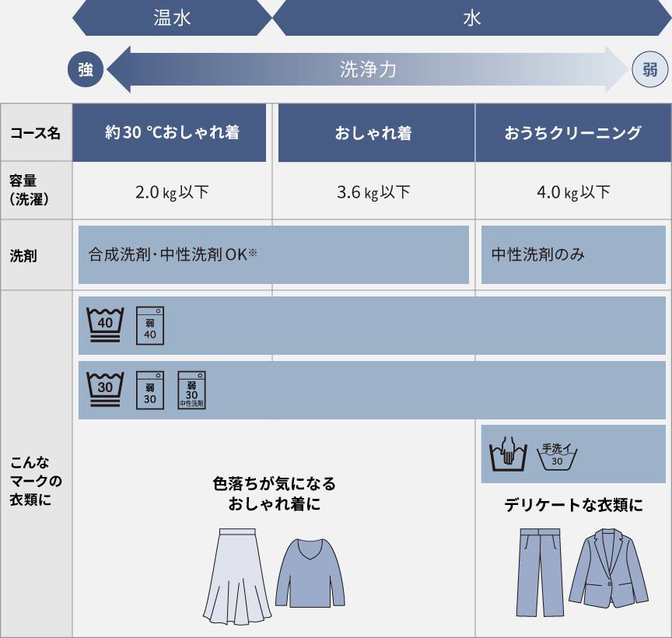Enable the 中性洗剤のみ detergent option

(573, 254)
